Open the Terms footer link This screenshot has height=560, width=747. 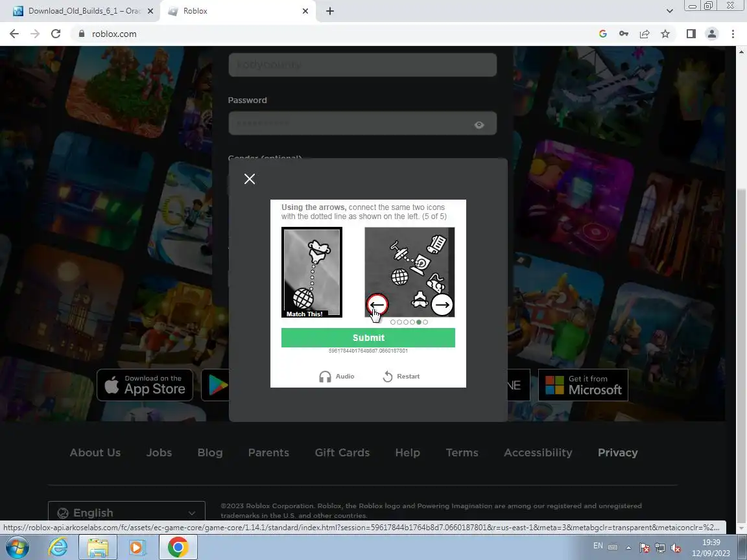462,452
